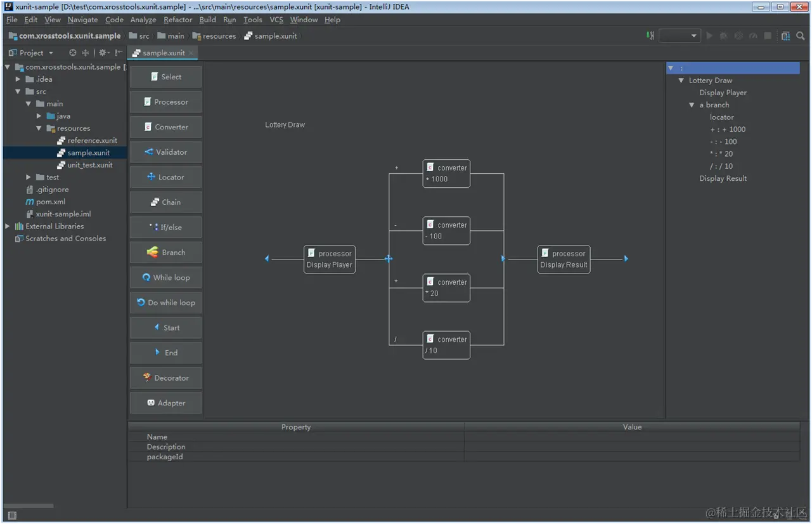Choose the Converter palette tool
Image resolution: width=812 pixels, height=524 pixels.
(x=165, y=127)
